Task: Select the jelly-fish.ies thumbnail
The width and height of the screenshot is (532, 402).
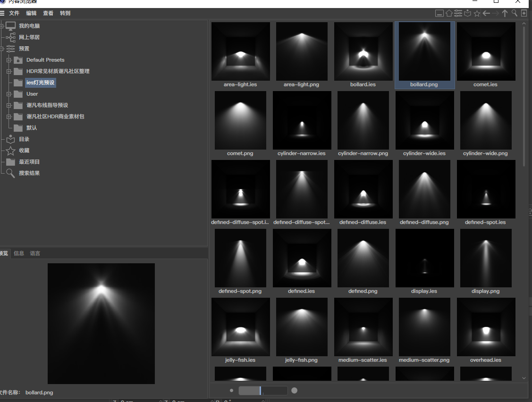Action: tap(241, 327)
